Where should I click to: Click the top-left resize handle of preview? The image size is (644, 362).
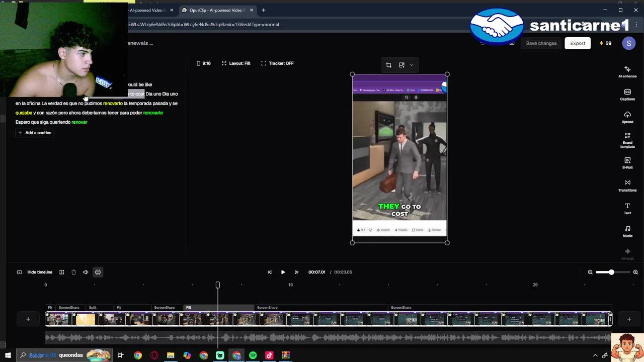click(352, 74)
